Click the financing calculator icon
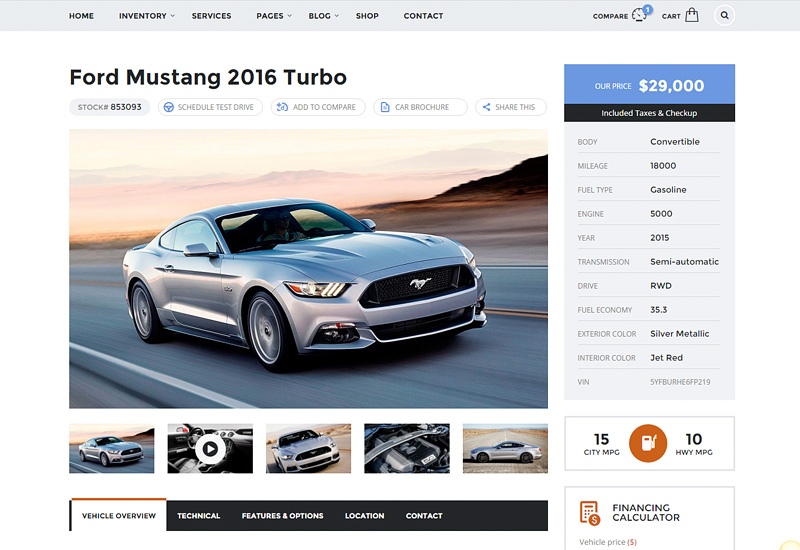 point(590,513)
